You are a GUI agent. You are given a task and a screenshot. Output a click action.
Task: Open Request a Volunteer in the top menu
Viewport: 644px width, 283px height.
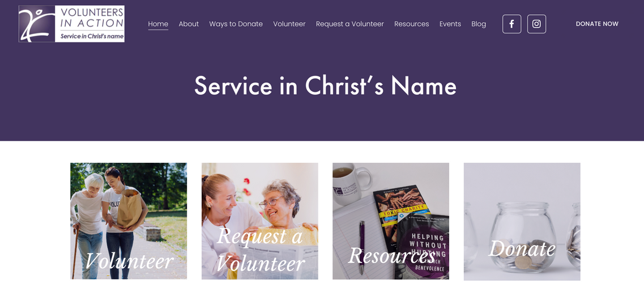tap(350, 24)
